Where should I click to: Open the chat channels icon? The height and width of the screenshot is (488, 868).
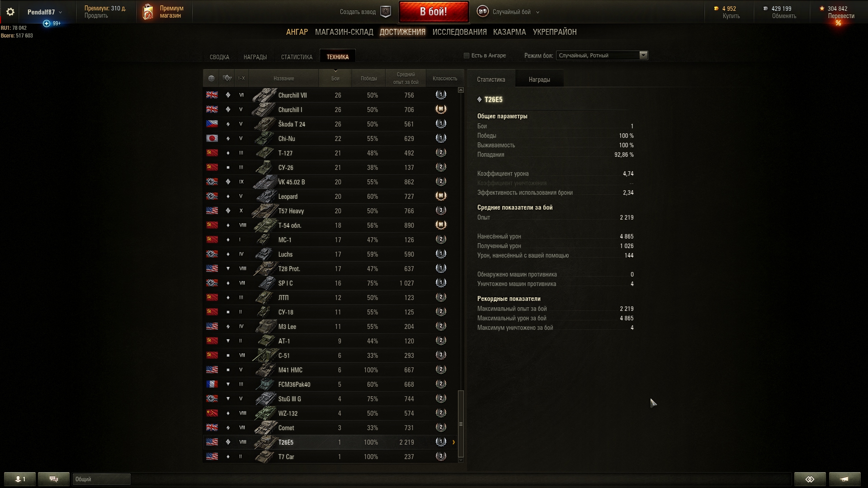pos(54,479)
